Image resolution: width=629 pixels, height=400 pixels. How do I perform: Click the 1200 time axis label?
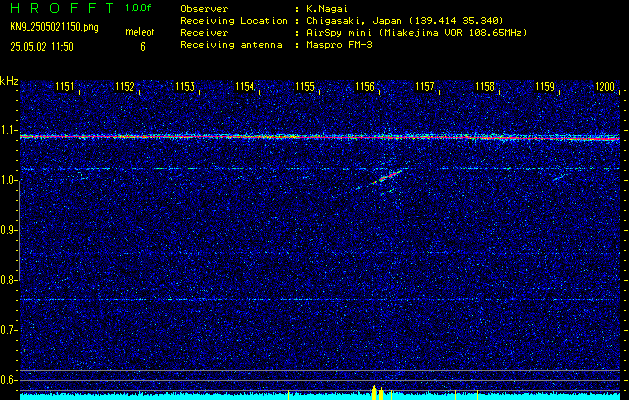605,86
